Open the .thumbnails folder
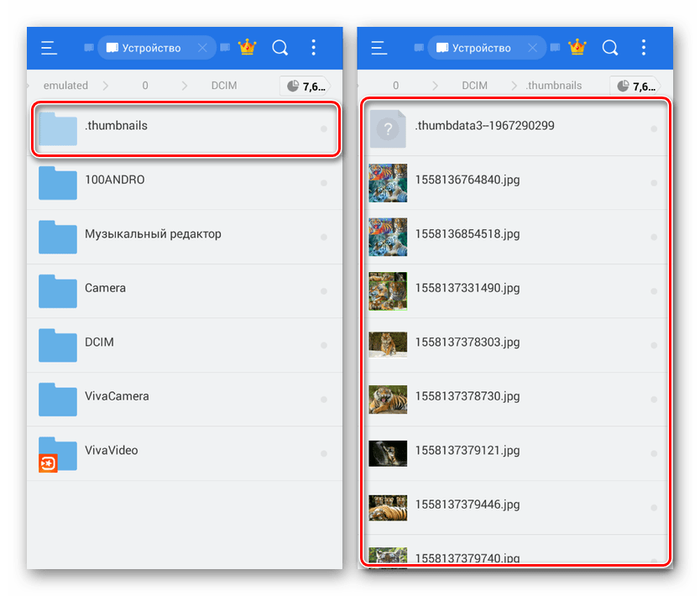This screenshot has height=596, width=700. point(116,126)
